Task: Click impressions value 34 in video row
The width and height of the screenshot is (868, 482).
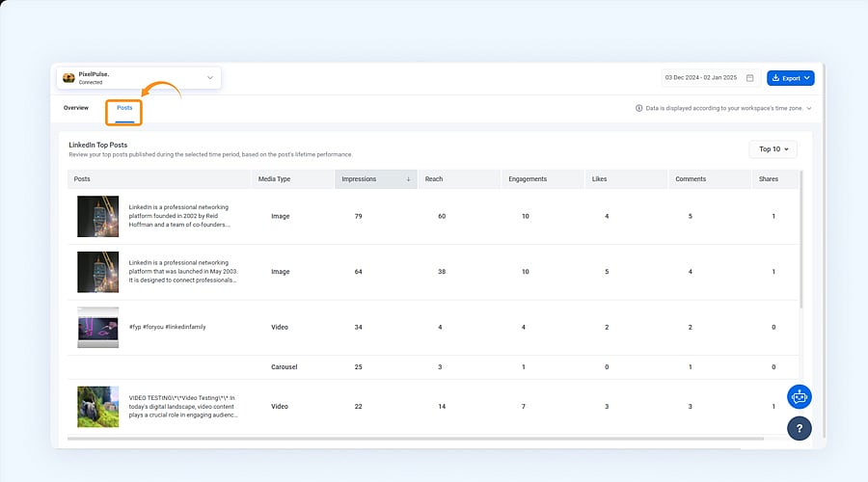Action: (x=358, y=327)
